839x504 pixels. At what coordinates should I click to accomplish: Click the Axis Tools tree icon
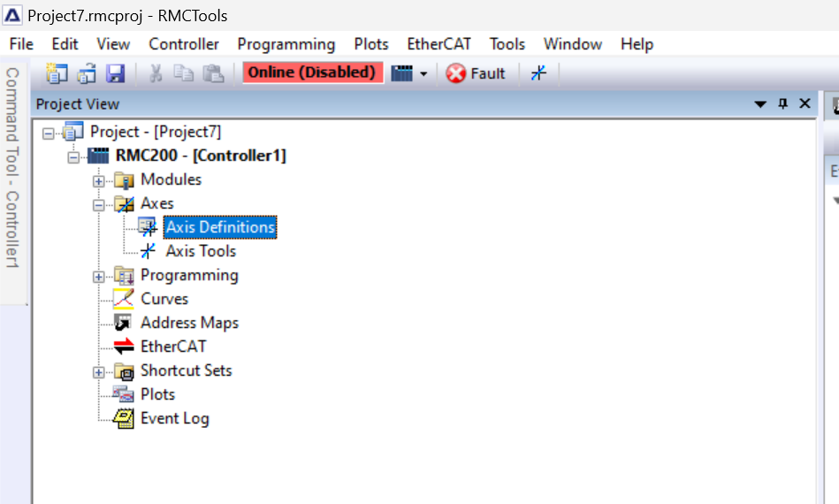(148, 251)
